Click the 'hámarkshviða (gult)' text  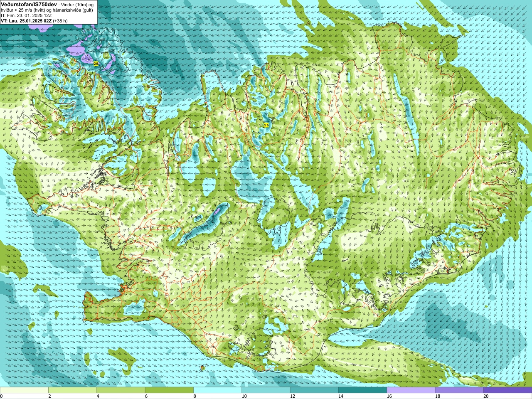[x=72, y=10]
